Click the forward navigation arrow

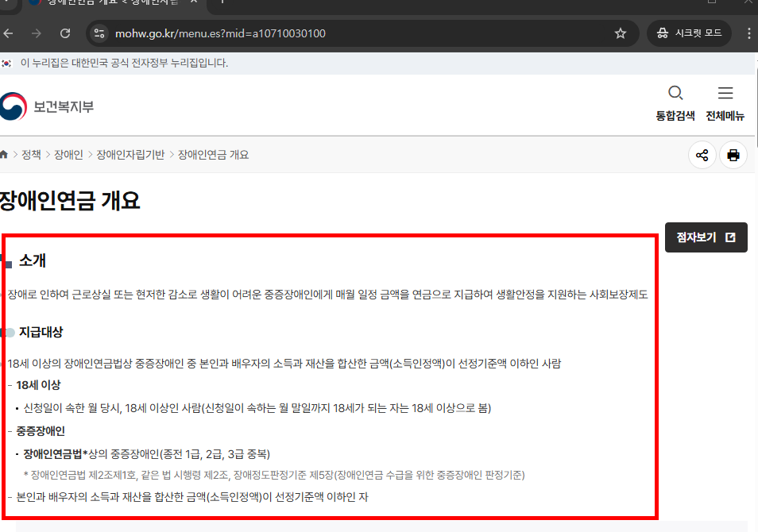coord(37,33)
